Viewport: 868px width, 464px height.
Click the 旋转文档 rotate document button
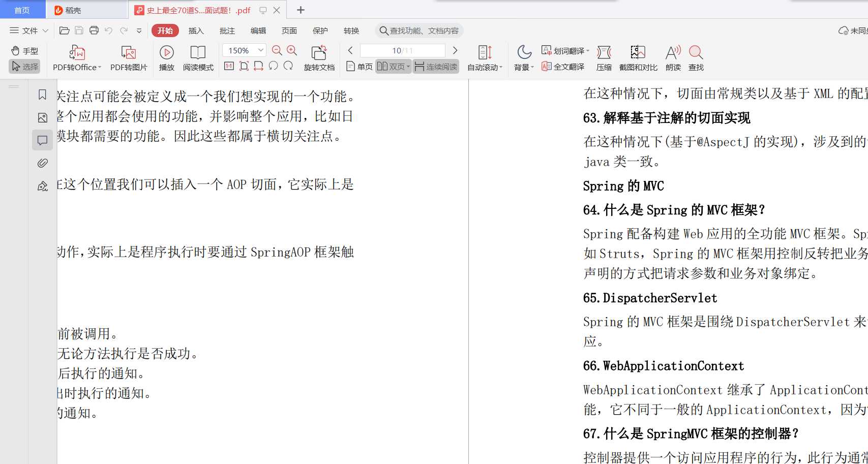click(319, 58)
